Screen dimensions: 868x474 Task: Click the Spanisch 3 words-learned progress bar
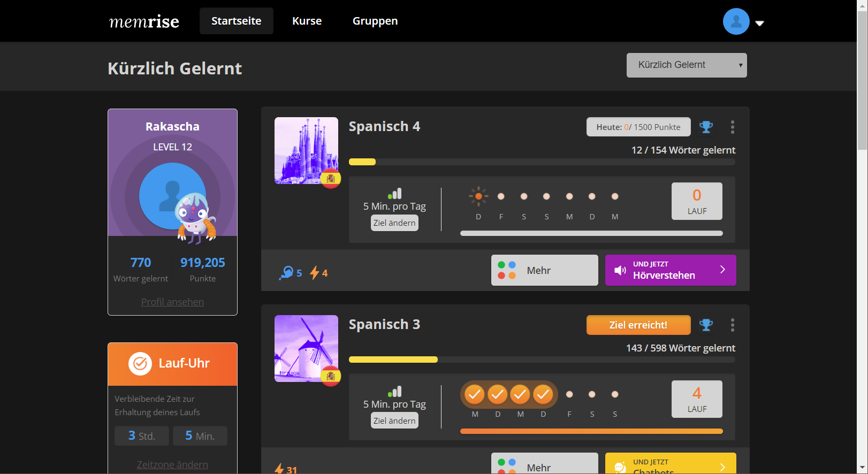(x=542, y=360)
